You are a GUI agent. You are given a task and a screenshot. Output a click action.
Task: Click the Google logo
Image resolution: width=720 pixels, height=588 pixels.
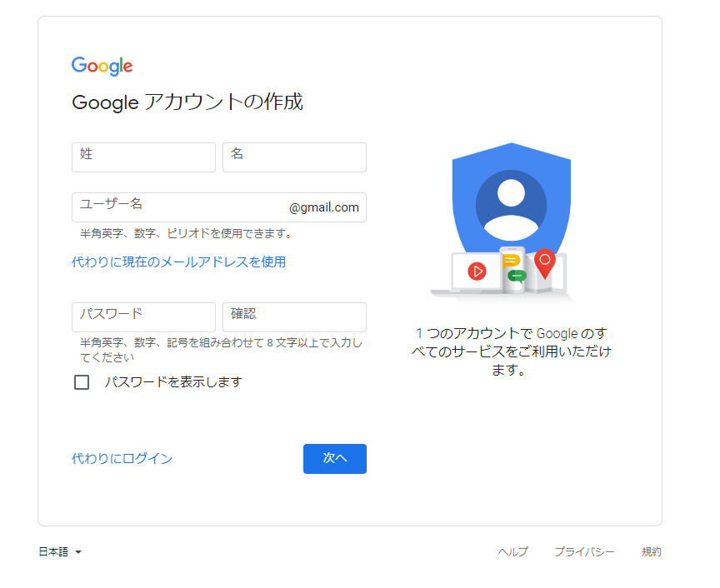pos(102,66)
